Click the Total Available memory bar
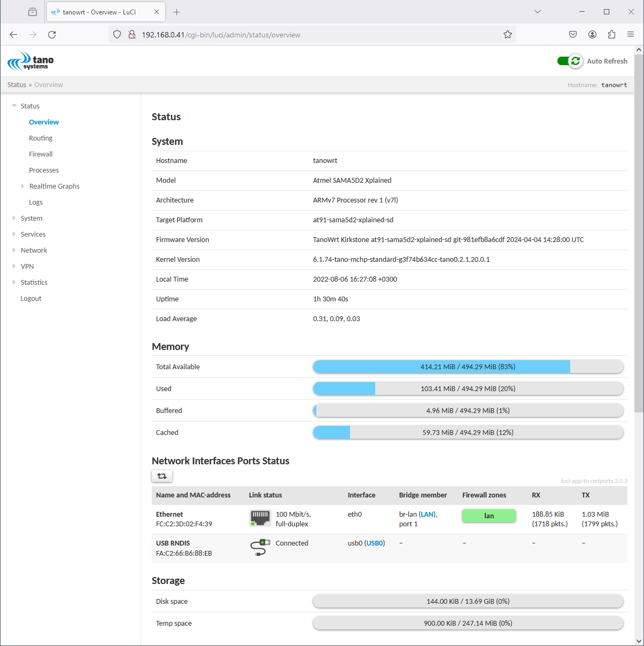Screen dimensions: 644x646 pyautogui.click(x=468, y=367)
